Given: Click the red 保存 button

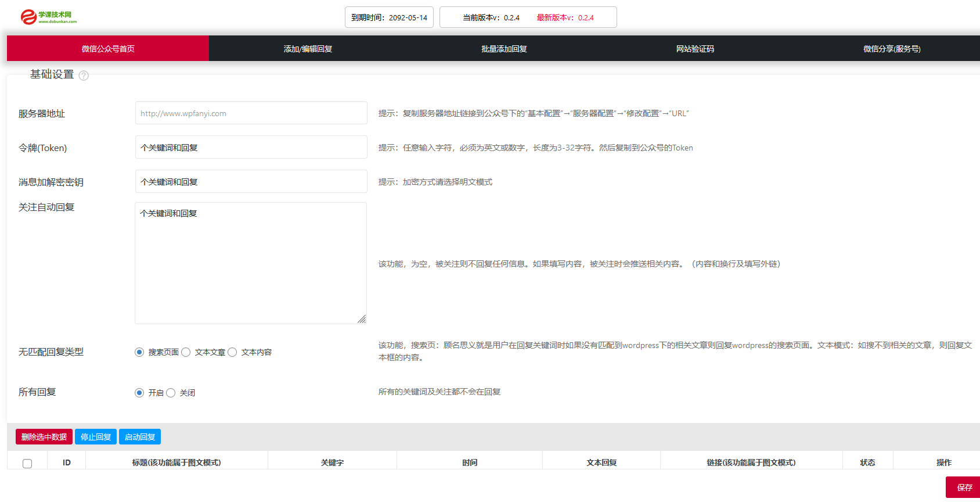Looking at the screenshot, I should click(964, 487).
